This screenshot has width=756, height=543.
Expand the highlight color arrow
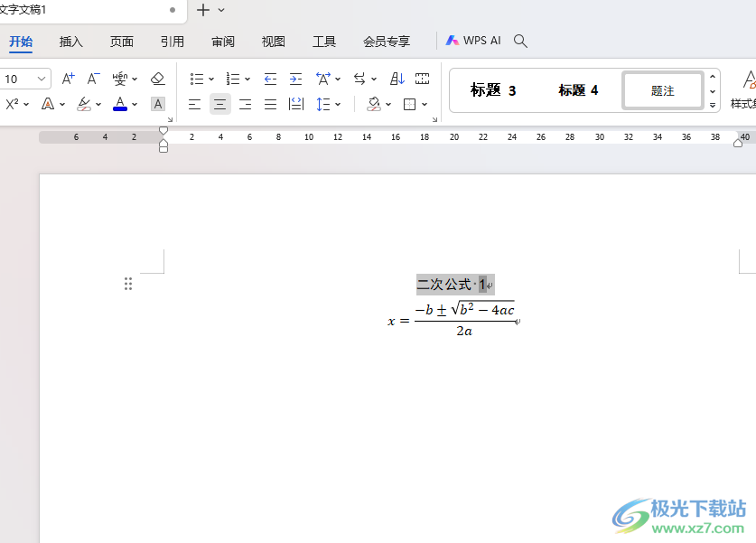(x=98, y=104)
